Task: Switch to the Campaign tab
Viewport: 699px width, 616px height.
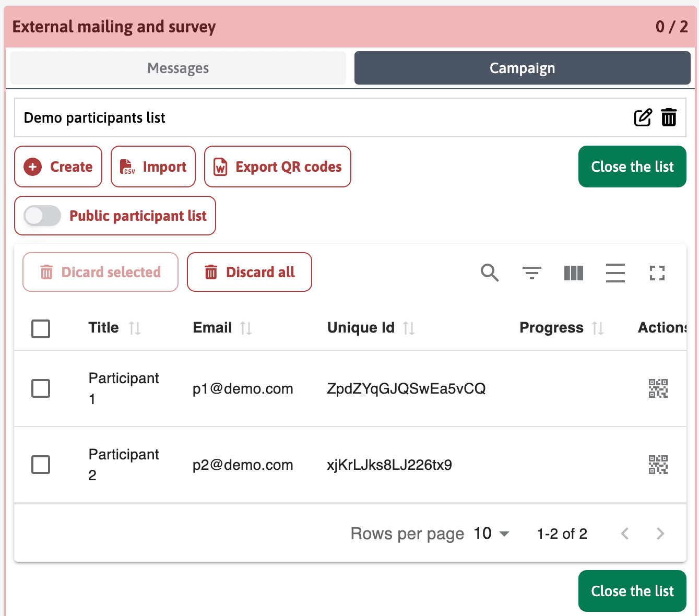Action: tap(522, 68)
